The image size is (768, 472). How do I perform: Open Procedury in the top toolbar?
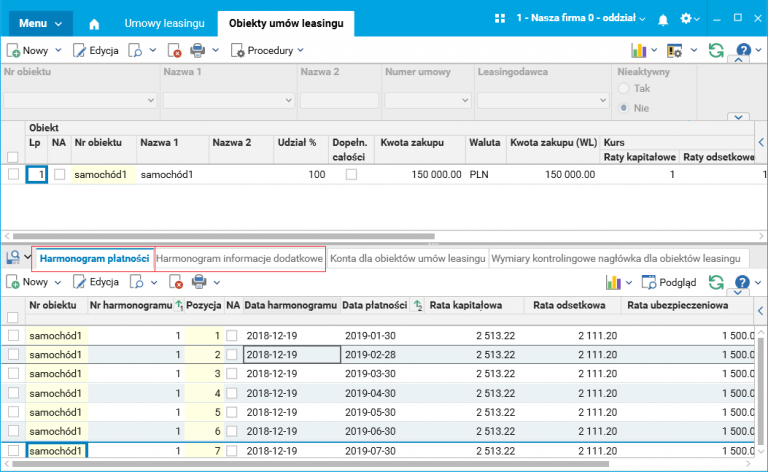267,50
